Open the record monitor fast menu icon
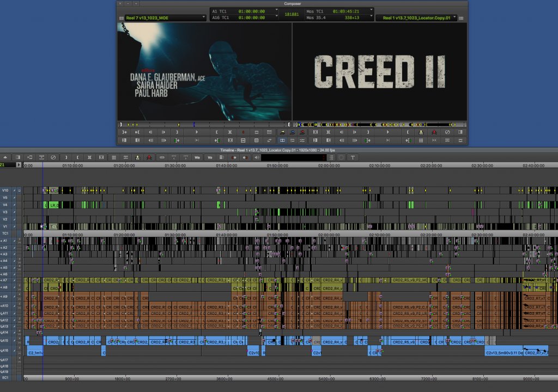The width and height of the screenshot is (558, 392). [x=461, y=18]
